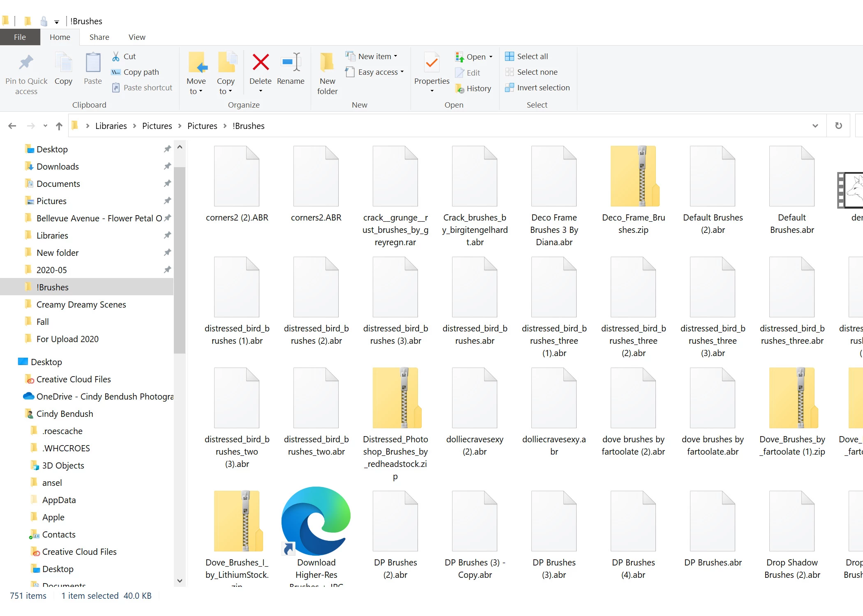This screenshot has width=863, height=616.
Task: Click the up-one-level arrow icon
Action: 59,126
